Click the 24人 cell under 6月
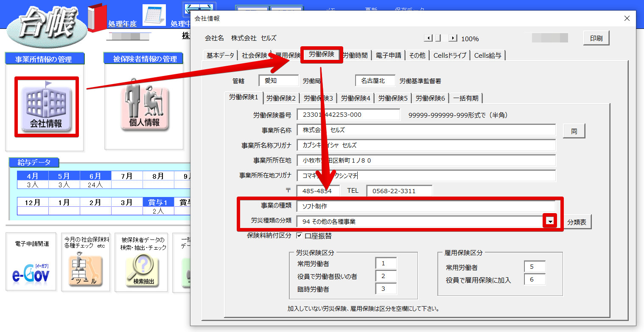 (x=95, y=185)
